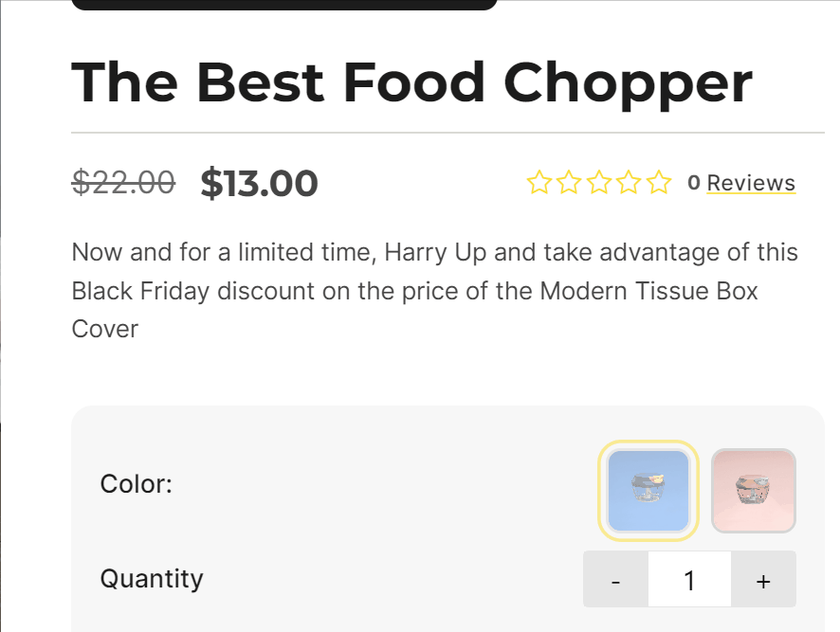Select the blue color variant swatch
The height and width of the screenshot is (632, 840).
(x=648, y=491)
